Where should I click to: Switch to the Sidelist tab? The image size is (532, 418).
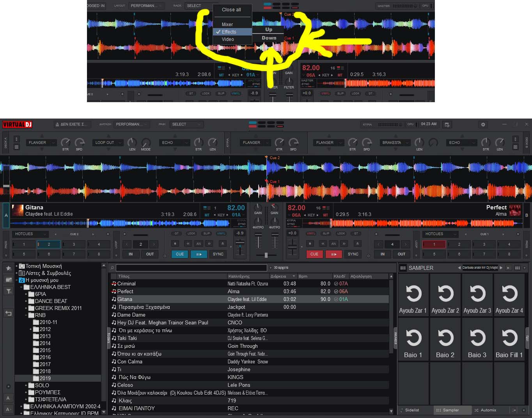412,410
